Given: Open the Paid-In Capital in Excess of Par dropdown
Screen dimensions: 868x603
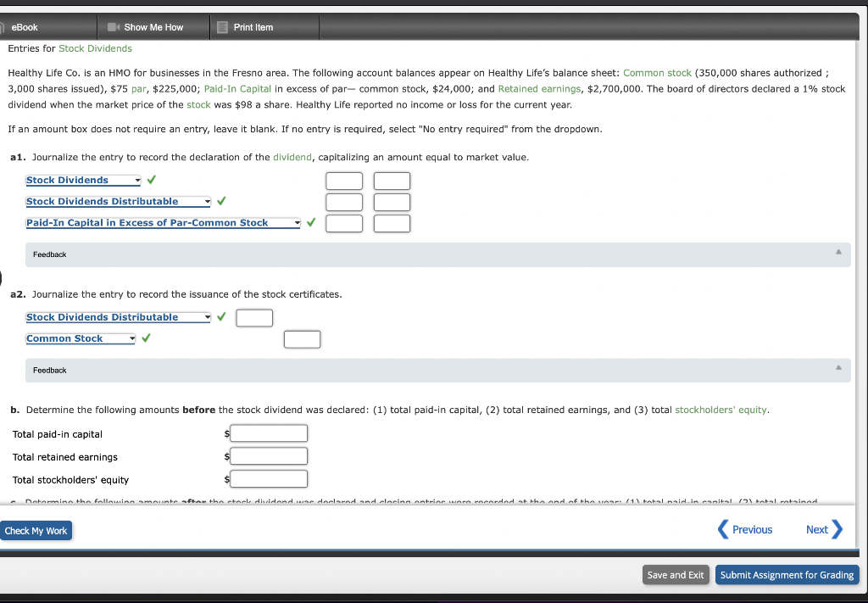Looking at the screenshot, I should click(163, 222).
